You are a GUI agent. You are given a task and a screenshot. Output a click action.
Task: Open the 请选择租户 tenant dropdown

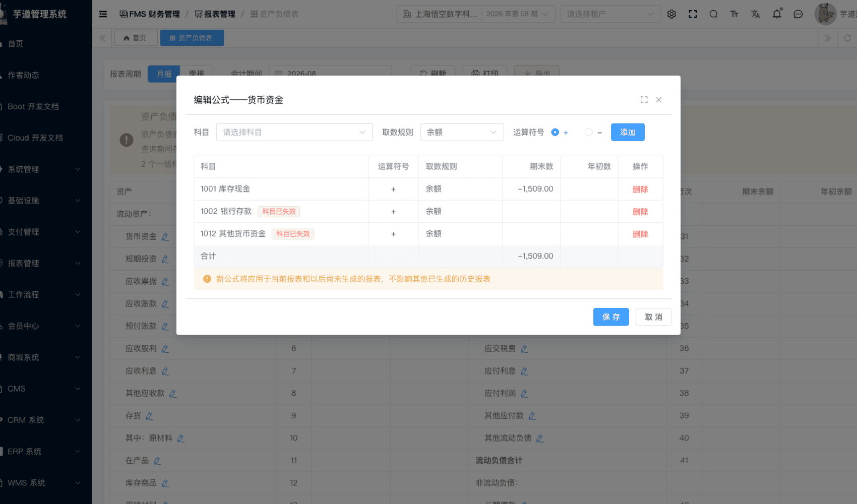pos(610,14)
